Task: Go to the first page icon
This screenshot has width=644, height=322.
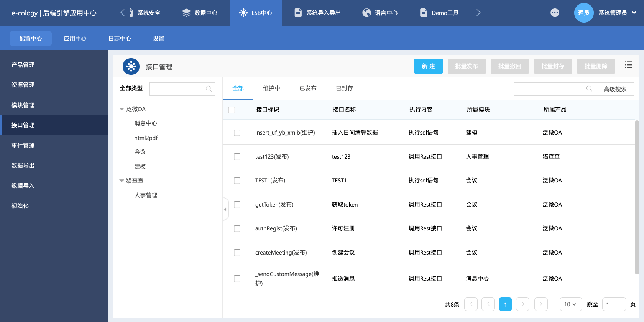Action: point(471,304)
